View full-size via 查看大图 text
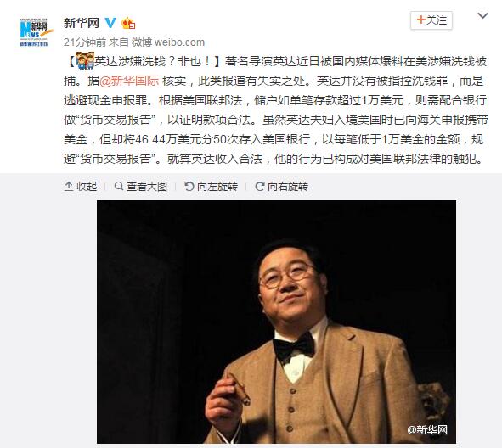The height and width of the screenshot is (448, 502). [147, 186]
